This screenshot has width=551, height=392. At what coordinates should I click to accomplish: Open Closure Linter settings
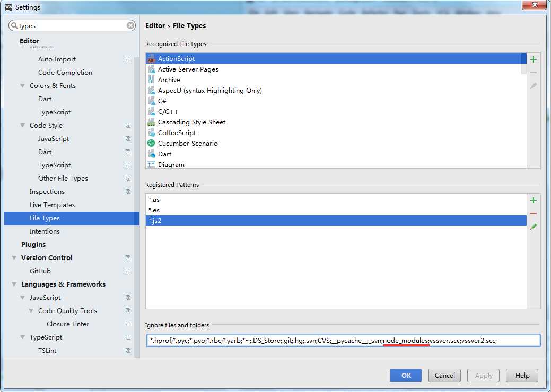click(68, 324)
